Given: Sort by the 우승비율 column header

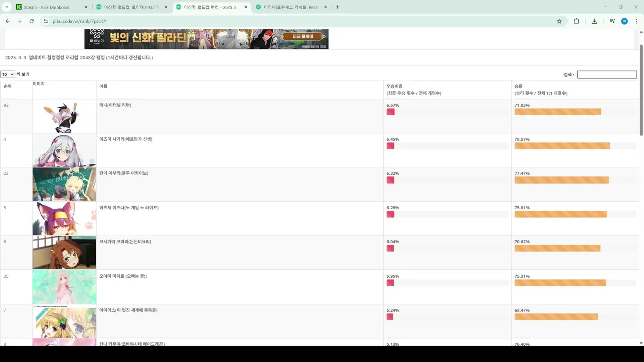Looking at the screenshot, I should pyautogui.click(x=447, y=89).
